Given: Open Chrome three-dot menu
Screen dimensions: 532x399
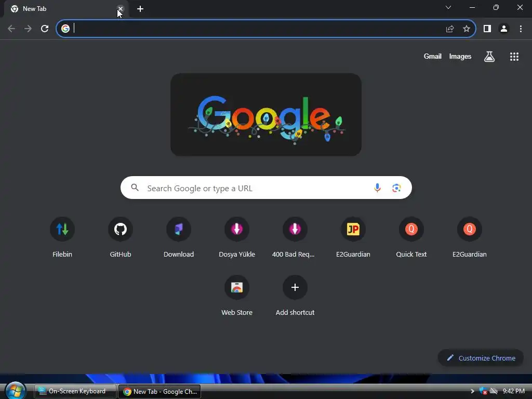Looking at the screenshot, I should point(521,29).
